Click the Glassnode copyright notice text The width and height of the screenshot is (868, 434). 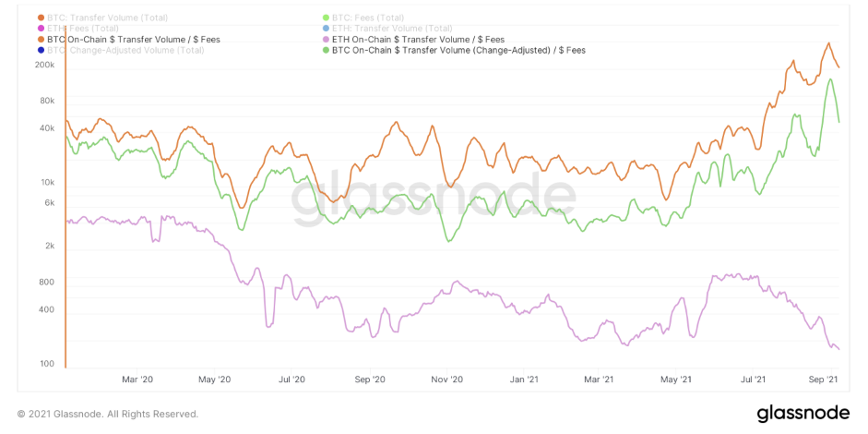[108, 414]
